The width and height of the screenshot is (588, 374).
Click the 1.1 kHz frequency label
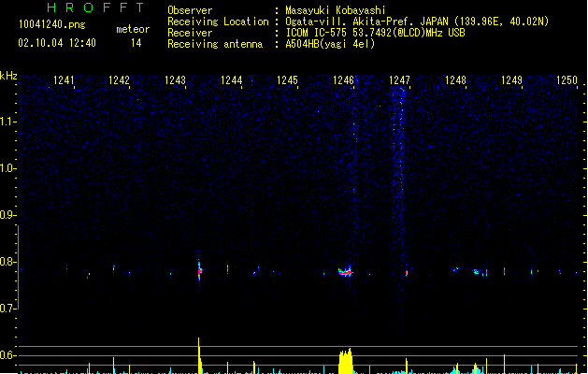pyautogui.click(x=7, y=122)
